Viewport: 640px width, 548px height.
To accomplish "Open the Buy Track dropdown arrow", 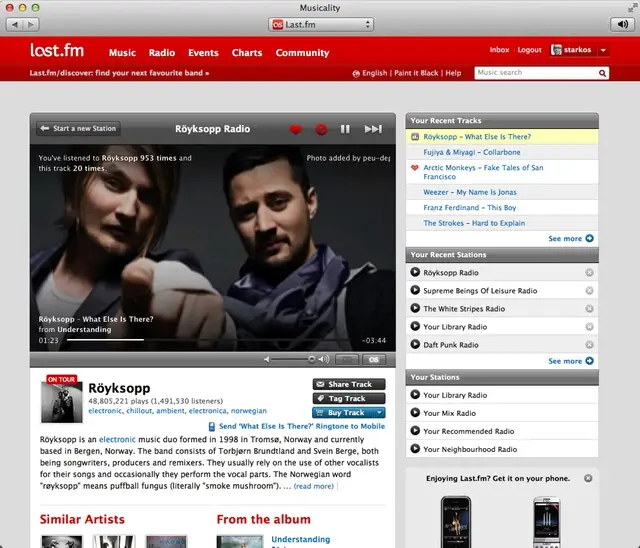I will pos(379,413).
